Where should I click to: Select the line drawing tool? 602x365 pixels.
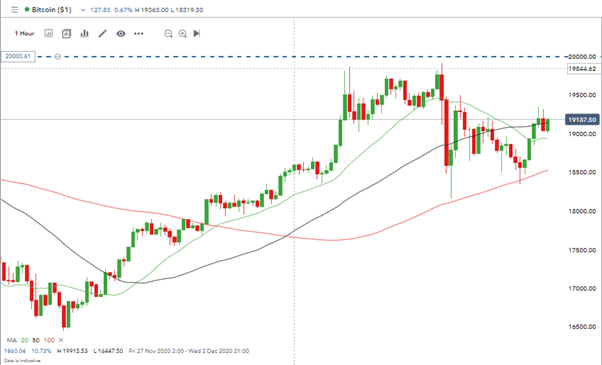[x=102, y=34]
